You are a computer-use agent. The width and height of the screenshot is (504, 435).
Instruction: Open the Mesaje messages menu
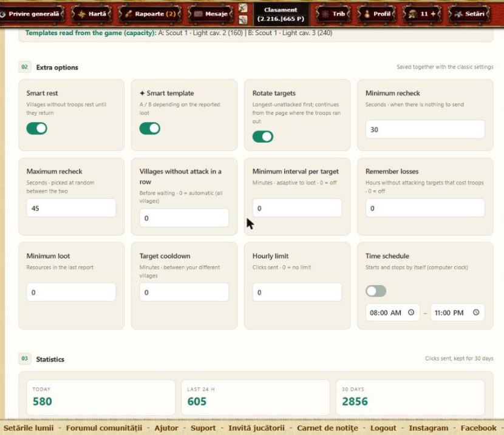[x=211, y=14]
